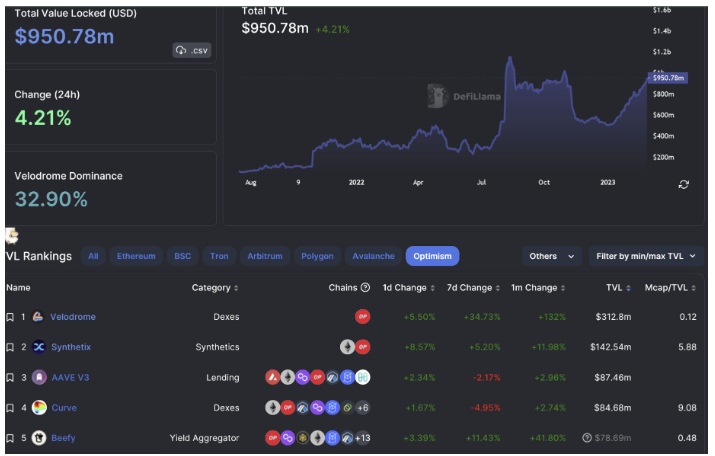The image size is (715, 456).
Task: Click the Chains help question icon
Action: point(365,288)
